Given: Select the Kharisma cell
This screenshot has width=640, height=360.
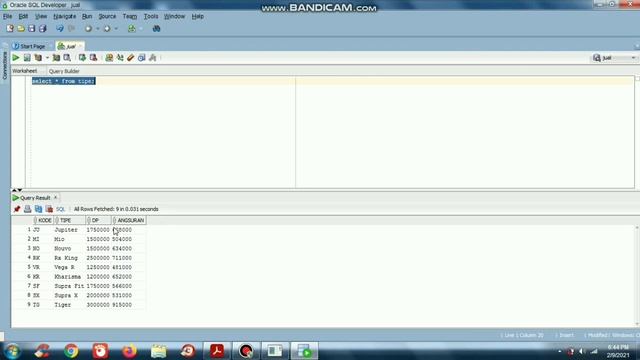Looking at the screenshot, I should 68,277.
